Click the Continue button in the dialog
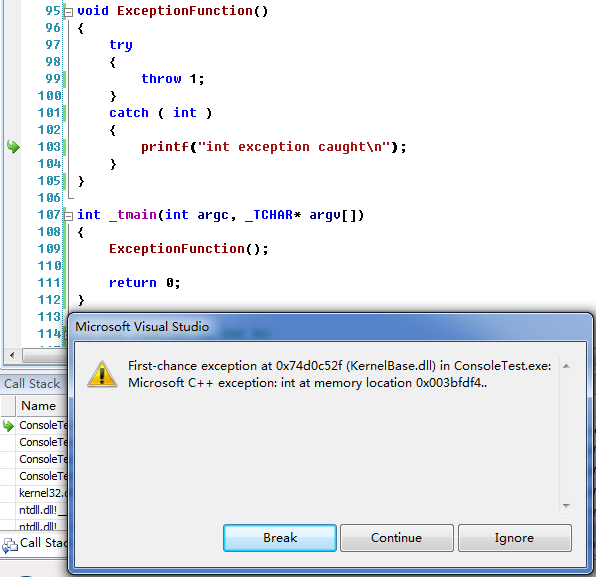The height and width of the screenshot is (577, 596). (x=396, y=537)
